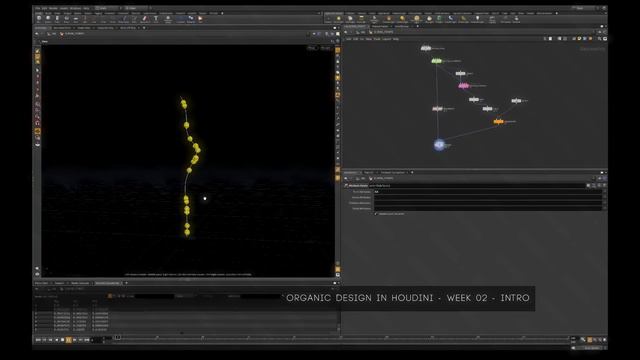Select the Tube shelf tool
Viewport: 640px width, 360px height.
(x=57, y=19)
